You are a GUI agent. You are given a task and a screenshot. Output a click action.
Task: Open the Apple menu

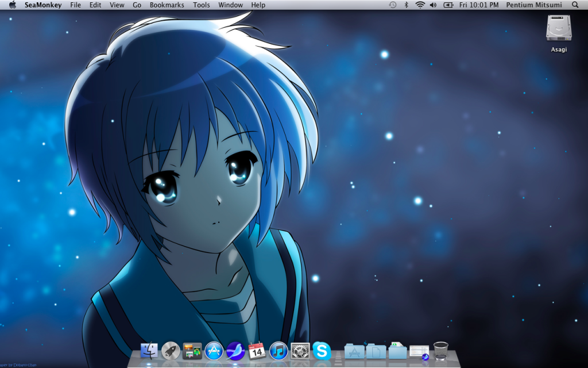[13, 5]
